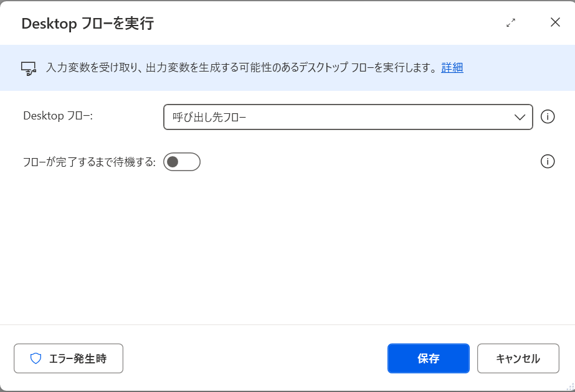575x392 pixels.
Task: Click the desktop flow icon in the banner
Action: (x=29, y=68)
